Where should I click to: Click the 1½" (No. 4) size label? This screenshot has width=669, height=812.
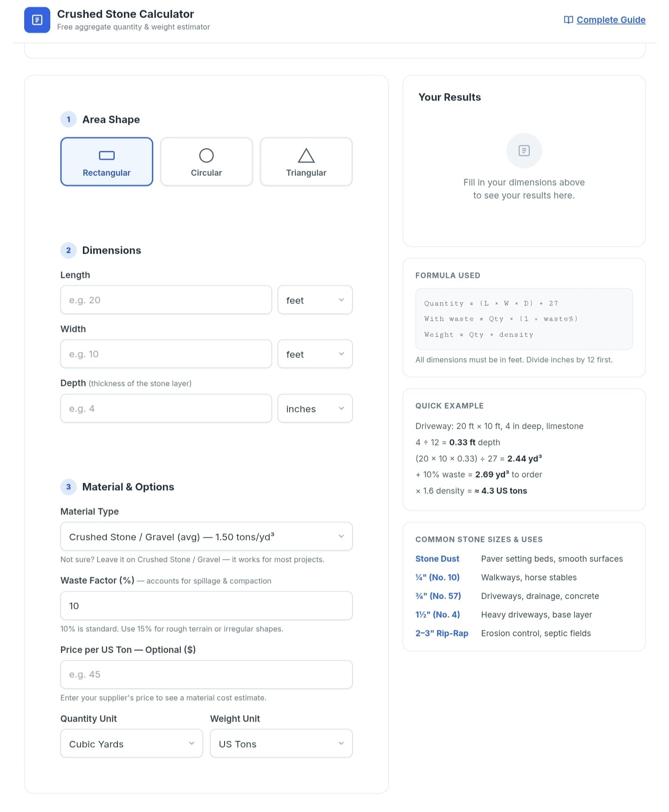[437, 615]
